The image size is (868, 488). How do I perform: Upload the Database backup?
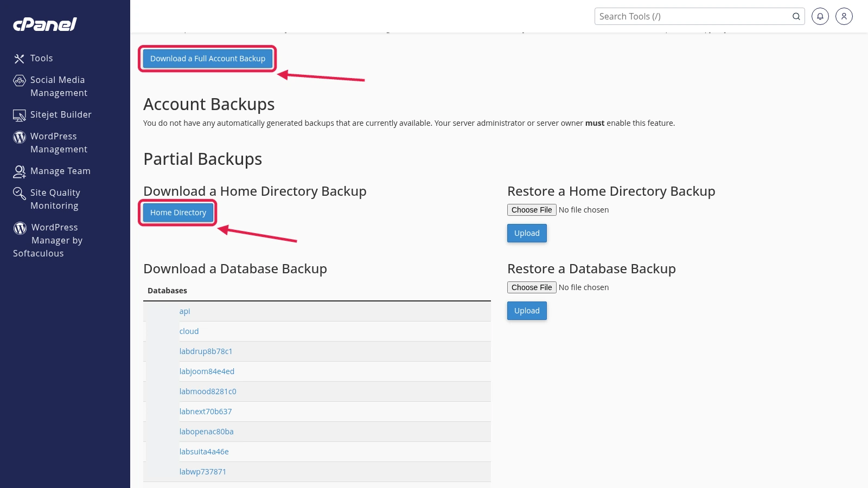tap(527, 311)
